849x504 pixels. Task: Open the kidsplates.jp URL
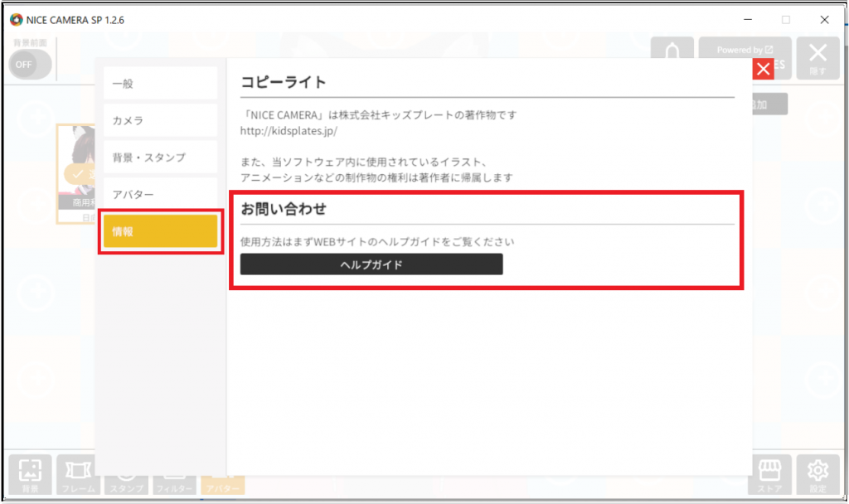coord(289,131)
